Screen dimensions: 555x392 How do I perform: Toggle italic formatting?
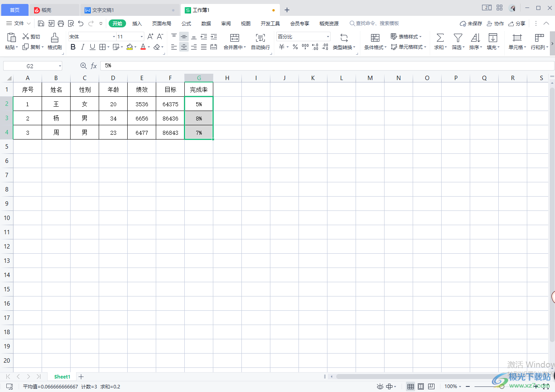82,47
